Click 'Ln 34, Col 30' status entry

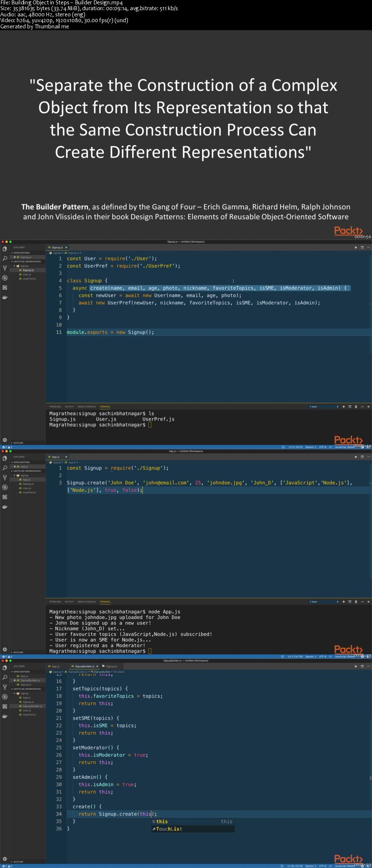tap(295, 866)
